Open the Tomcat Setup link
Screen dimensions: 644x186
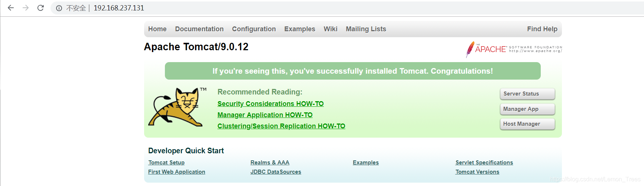coord(166,163)
